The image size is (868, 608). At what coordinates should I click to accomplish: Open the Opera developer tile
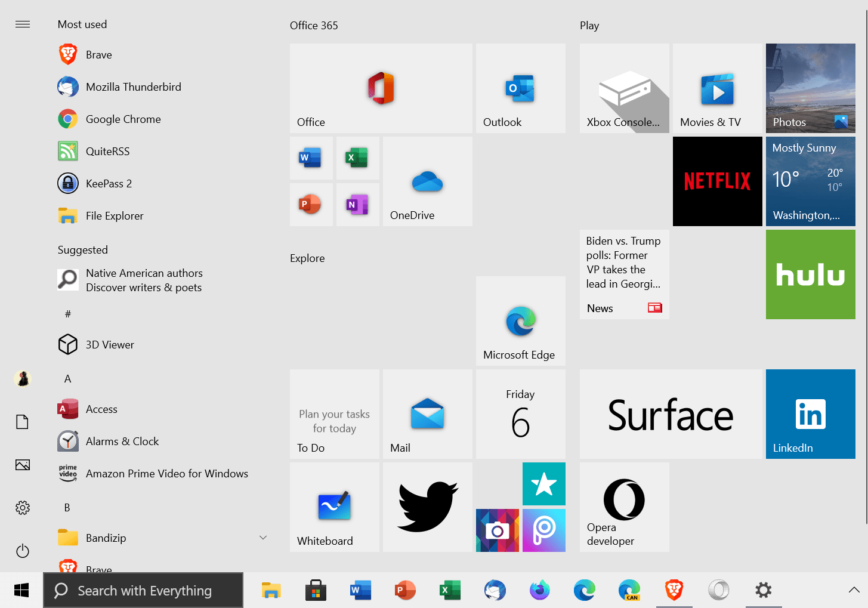coord(624,507)
